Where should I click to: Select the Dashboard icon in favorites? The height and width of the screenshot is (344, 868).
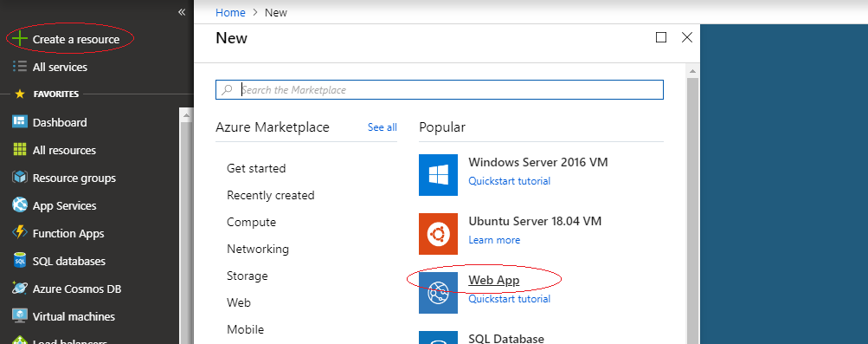(x=19, y=122)
